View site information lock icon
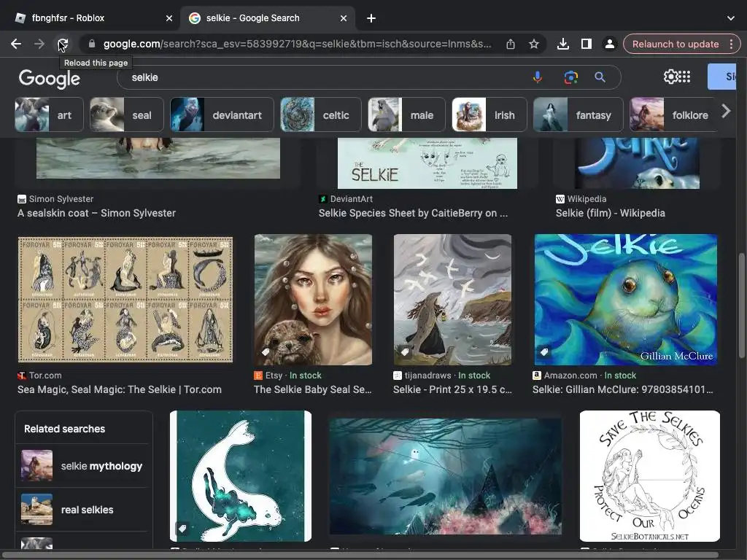This screenshot has height=560, width=747. pyautogui.click(x=92, y=44)
